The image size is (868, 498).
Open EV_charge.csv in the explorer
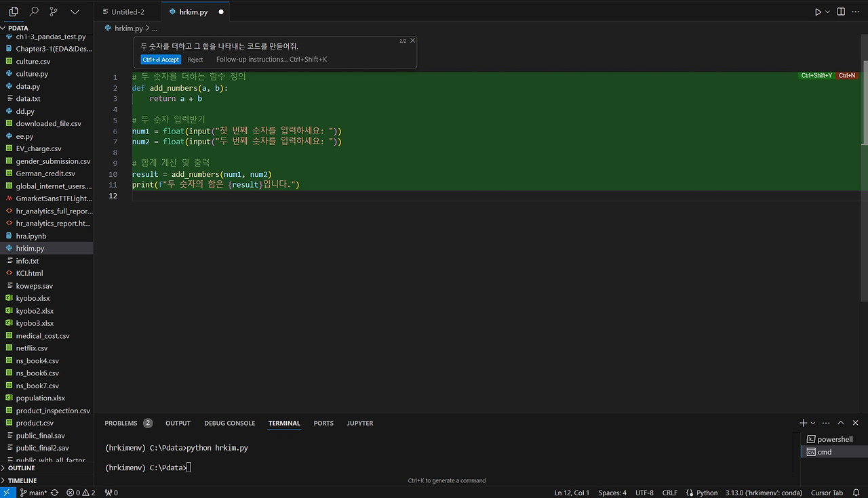(47, 148)
